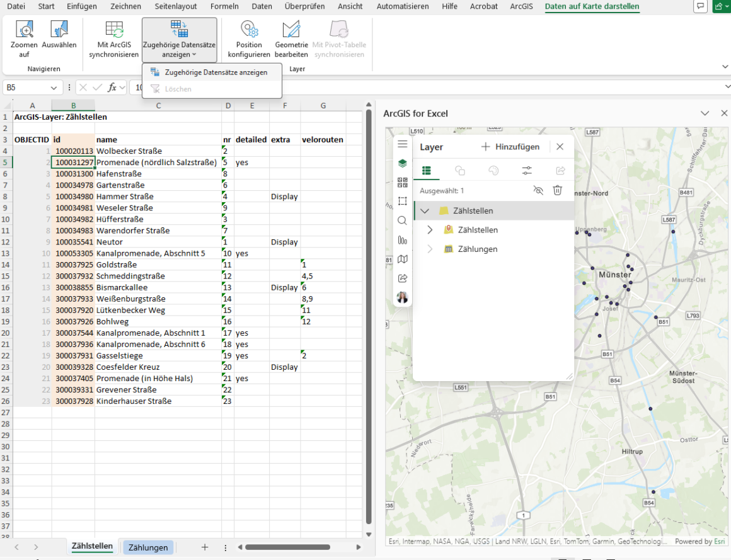Close the Layer panel with X
This screenshot has width=731, height=560.
click(560, 147)
